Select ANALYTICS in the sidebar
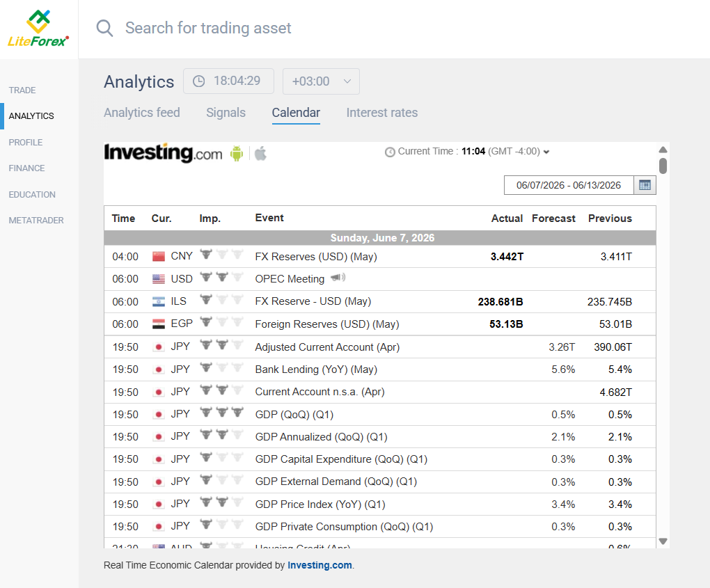Screen dimensions: 710x588 [31, 116]
